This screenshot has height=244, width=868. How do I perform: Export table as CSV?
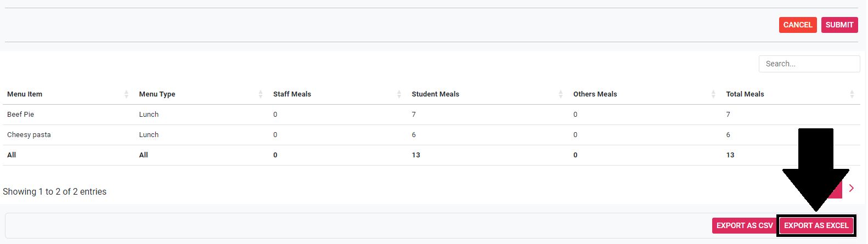pyautogui.click(x=744, y=225)
